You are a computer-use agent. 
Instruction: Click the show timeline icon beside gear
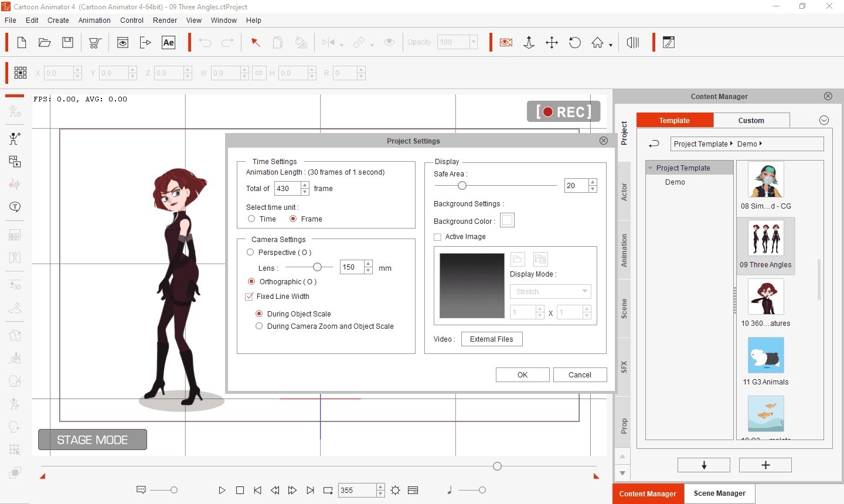pos(413,491)
